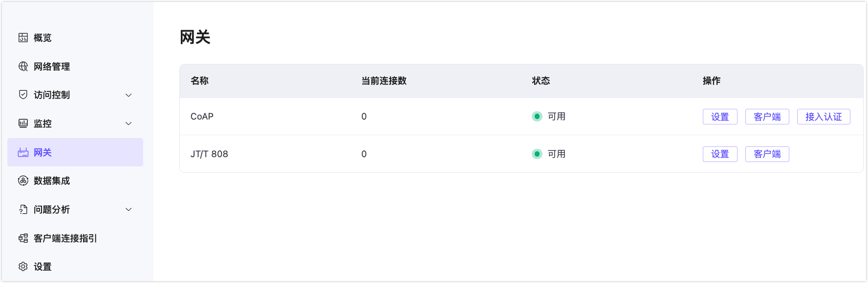View 客户端 for the JT/T 808 gateway

767,154
